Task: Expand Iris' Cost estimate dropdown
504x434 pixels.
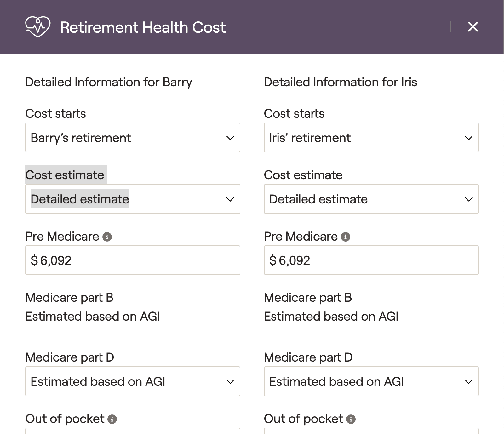Action: pos(371,199)
